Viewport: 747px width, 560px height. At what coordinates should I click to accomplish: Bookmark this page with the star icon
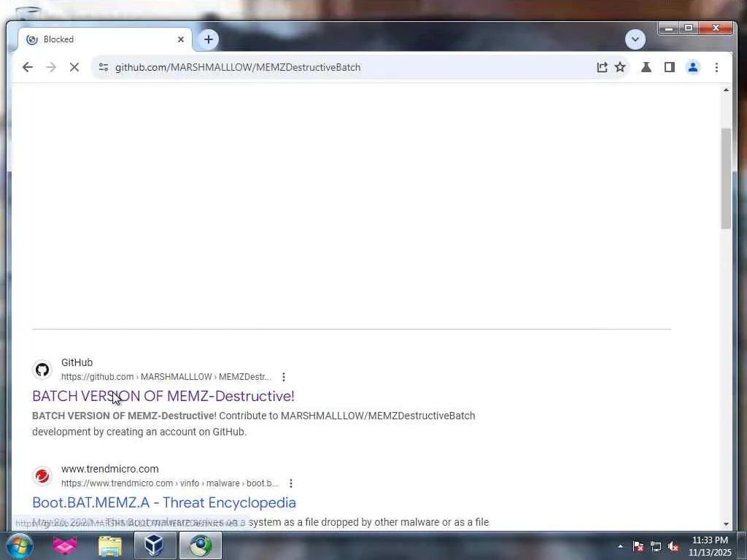(x=620, y=67)
